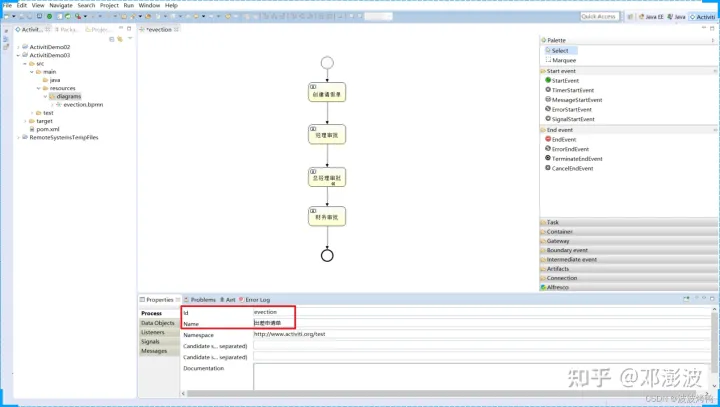Click the Documentation text area

(x=481, y=377)
